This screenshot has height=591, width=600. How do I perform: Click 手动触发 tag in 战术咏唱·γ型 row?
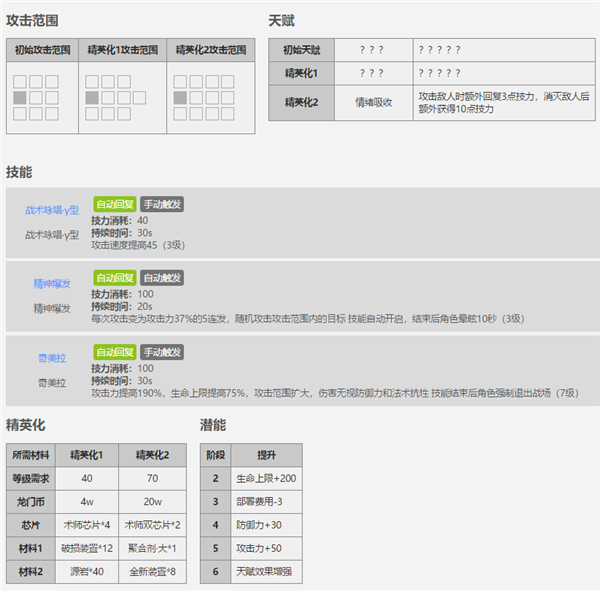(162, 204)
